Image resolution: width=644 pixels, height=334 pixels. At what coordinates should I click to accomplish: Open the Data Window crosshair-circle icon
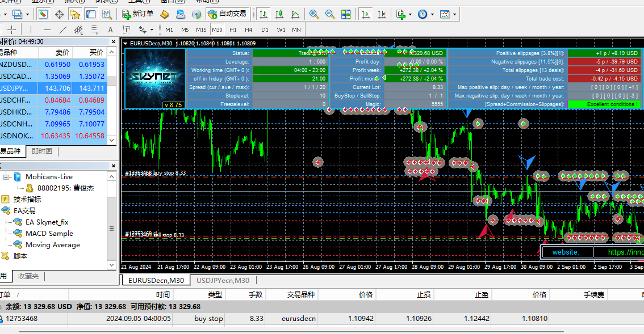click(x=59, y=14)
